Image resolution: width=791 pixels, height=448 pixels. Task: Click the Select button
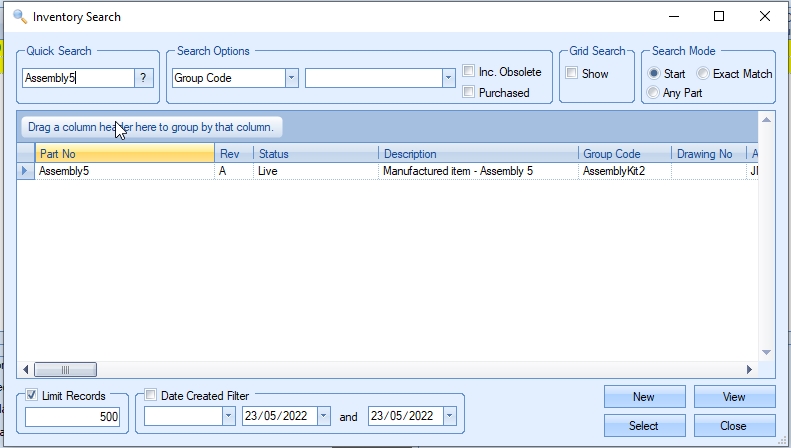[643, 426]
